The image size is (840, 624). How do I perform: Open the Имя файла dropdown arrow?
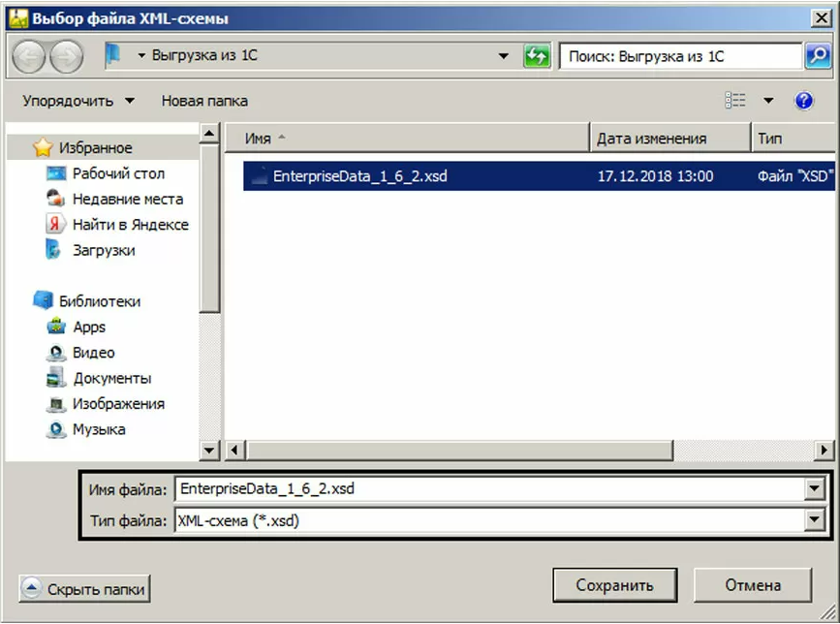point(814,488)
